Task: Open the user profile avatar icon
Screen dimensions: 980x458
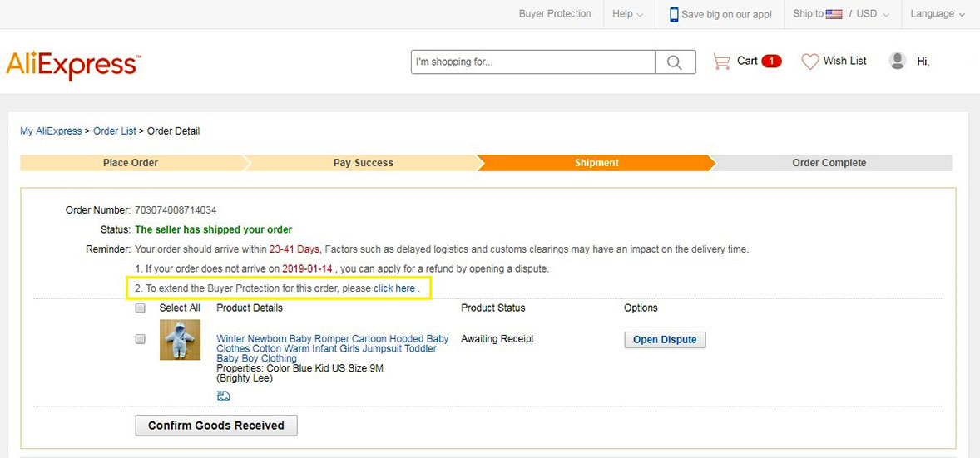Action: (898, 61)
